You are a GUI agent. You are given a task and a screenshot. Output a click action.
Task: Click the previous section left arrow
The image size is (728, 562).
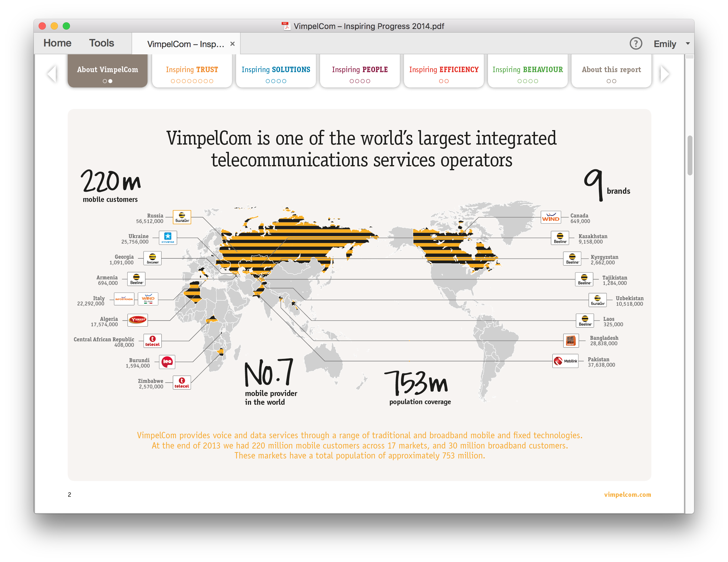52,74
